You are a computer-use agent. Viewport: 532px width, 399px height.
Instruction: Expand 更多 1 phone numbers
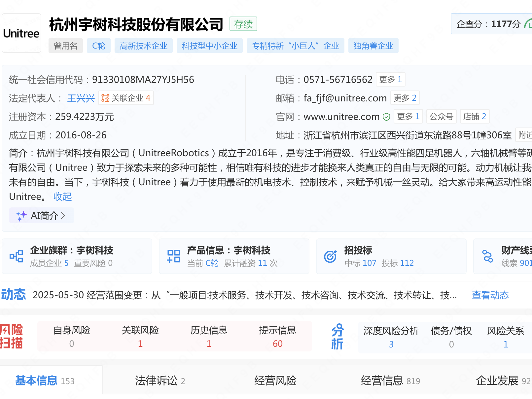coord(391,79)
